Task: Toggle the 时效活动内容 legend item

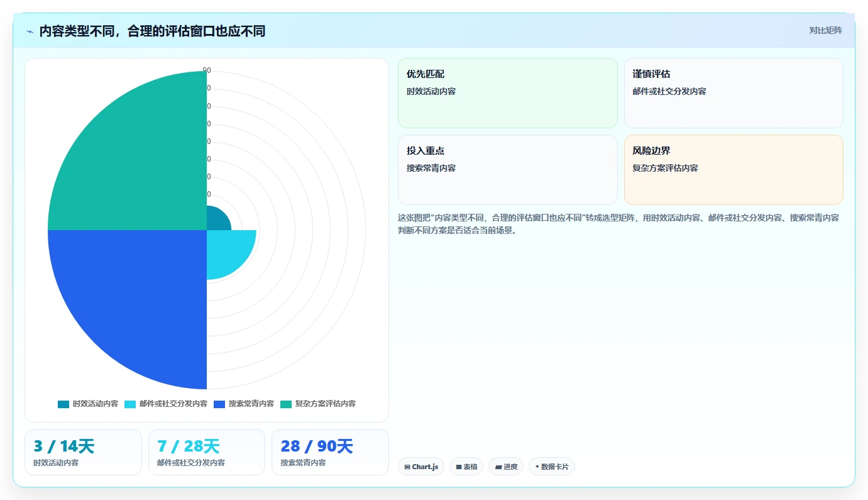Action: pos(88,404)
